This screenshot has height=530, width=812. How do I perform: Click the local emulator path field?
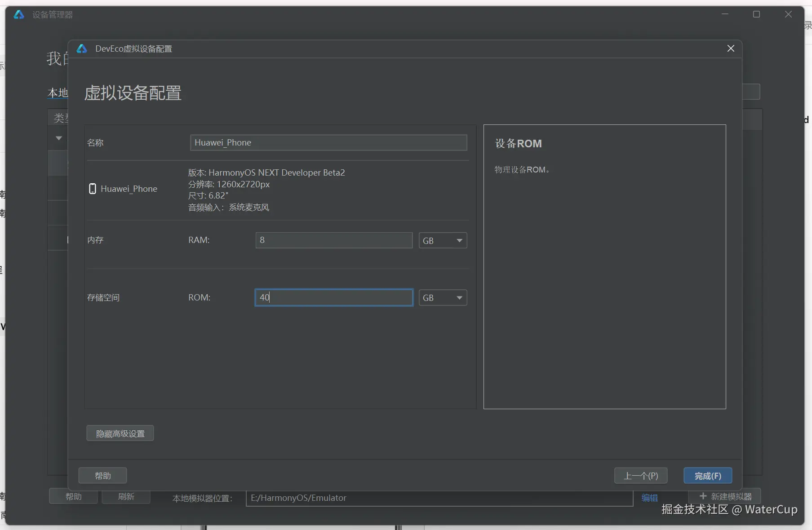tap(439, 498)
